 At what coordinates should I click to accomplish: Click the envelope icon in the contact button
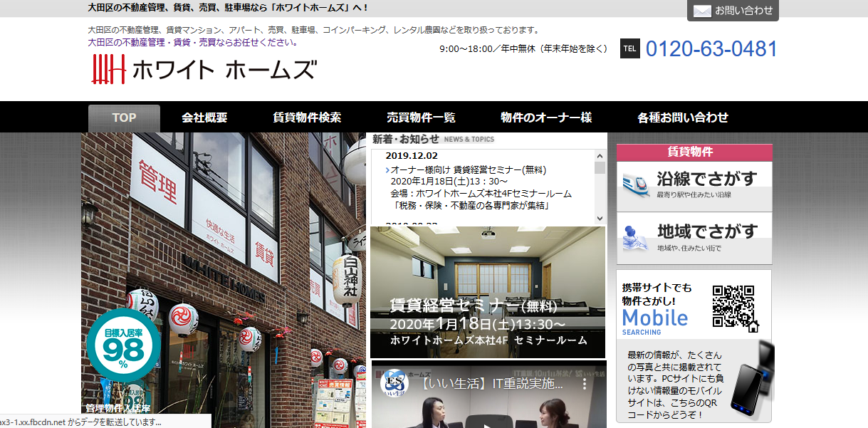pyautogui.click(x=702, y=11)
